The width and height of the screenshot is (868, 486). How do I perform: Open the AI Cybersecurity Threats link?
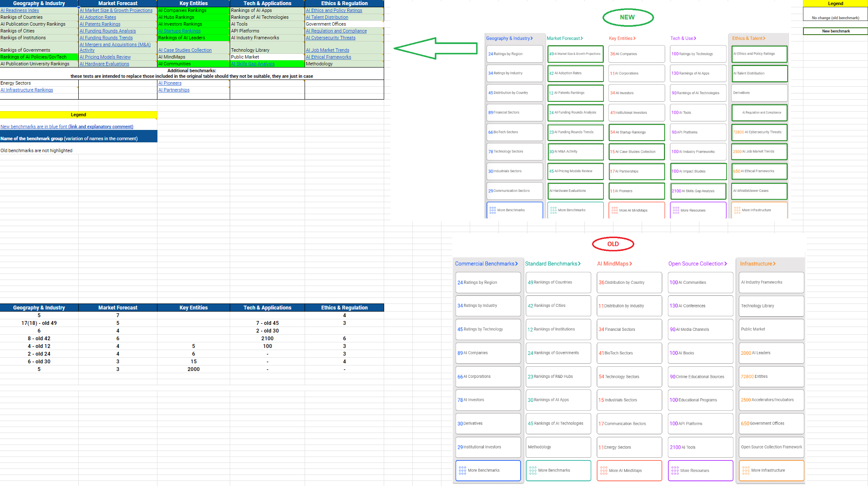coord(330,38)
